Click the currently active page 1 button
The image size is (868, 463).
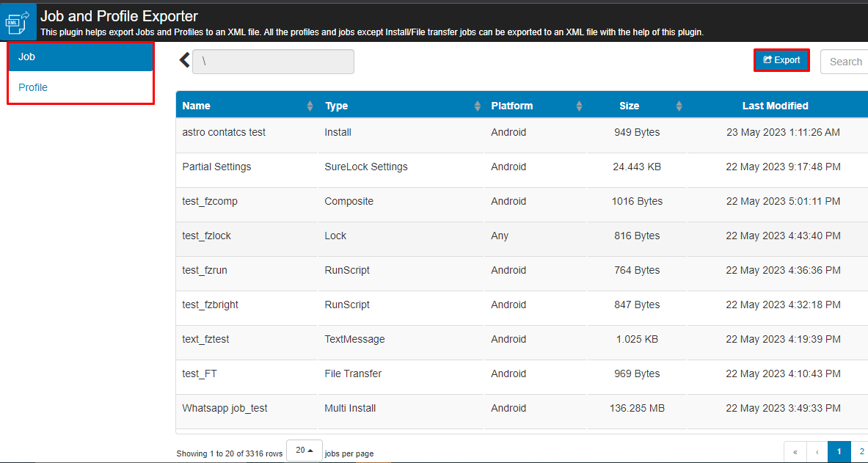[839, 451]
